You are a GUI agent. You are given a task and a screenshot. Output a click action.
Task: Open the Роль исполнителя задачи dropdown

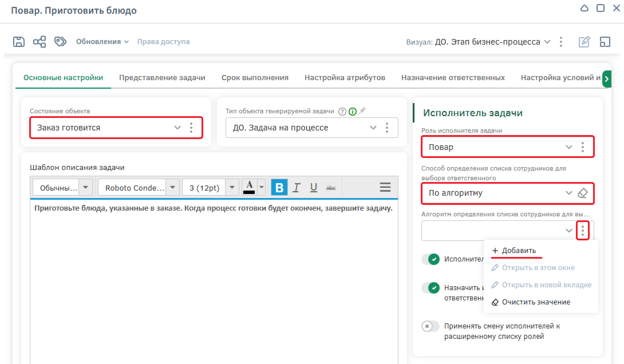(569, 147)
